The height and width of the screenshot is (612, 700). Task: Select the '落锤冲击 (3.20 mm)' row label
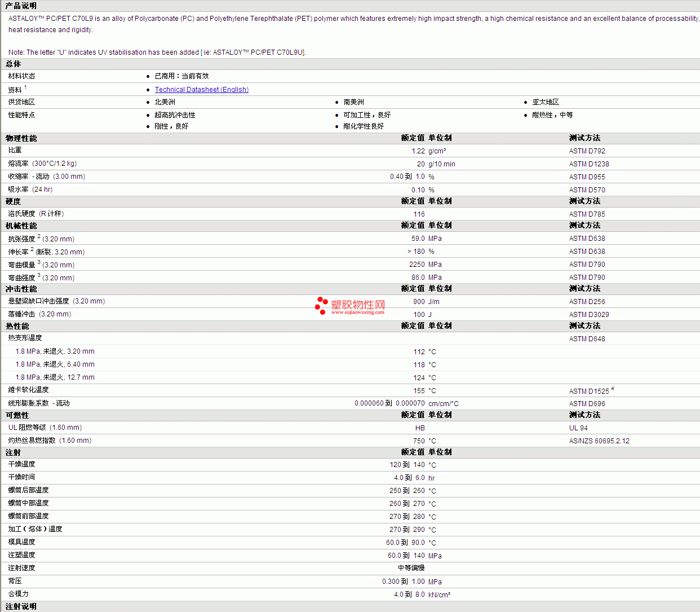[x=39, y=314]
